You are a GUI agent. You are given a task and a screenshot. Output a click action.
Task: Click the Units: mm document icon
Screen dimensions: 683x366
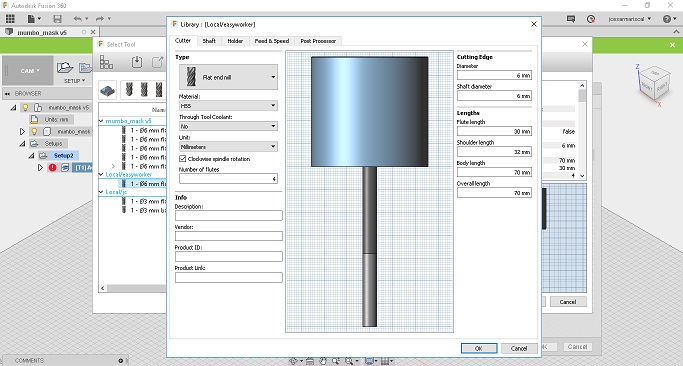[x=34, y=119]
